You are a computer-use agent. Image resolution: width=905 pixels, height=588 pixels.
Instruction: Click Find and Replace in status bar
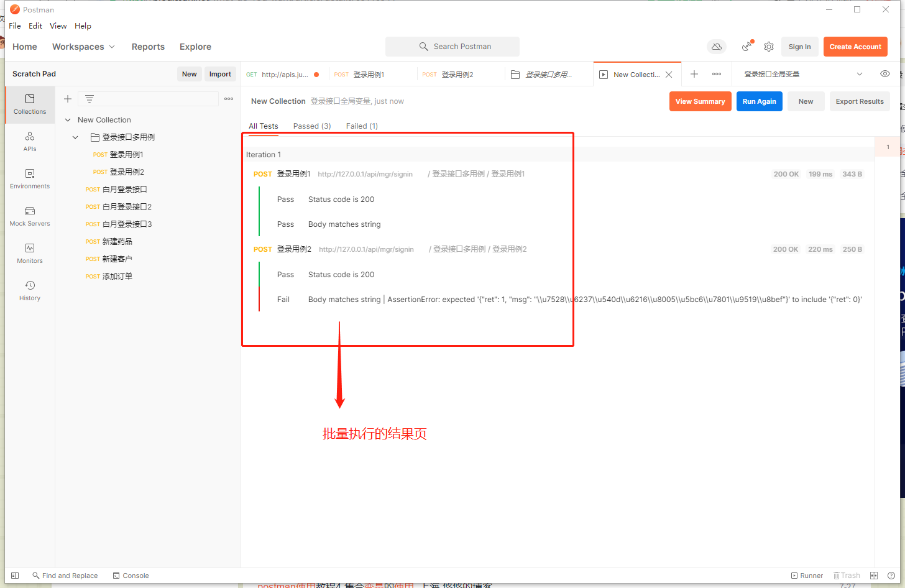click(x=65, y=576)
